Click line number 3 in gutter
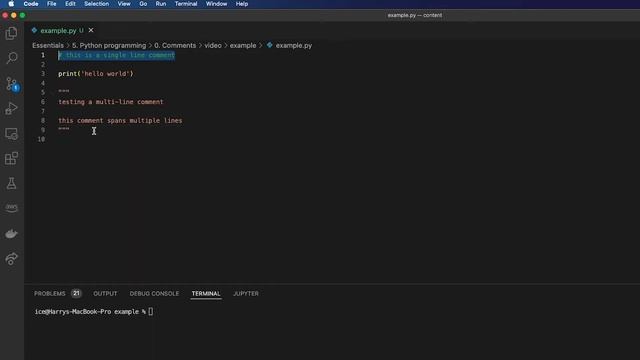640x360 pixels. click(x=43, y=74)
